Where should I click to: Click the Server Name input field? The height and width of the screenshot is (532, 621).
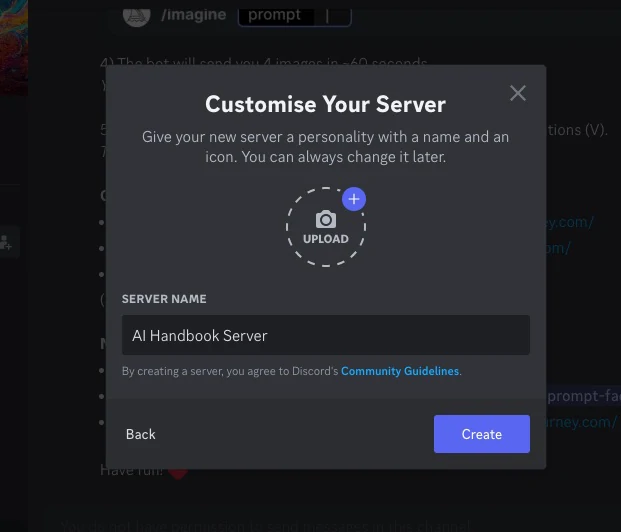326,335
